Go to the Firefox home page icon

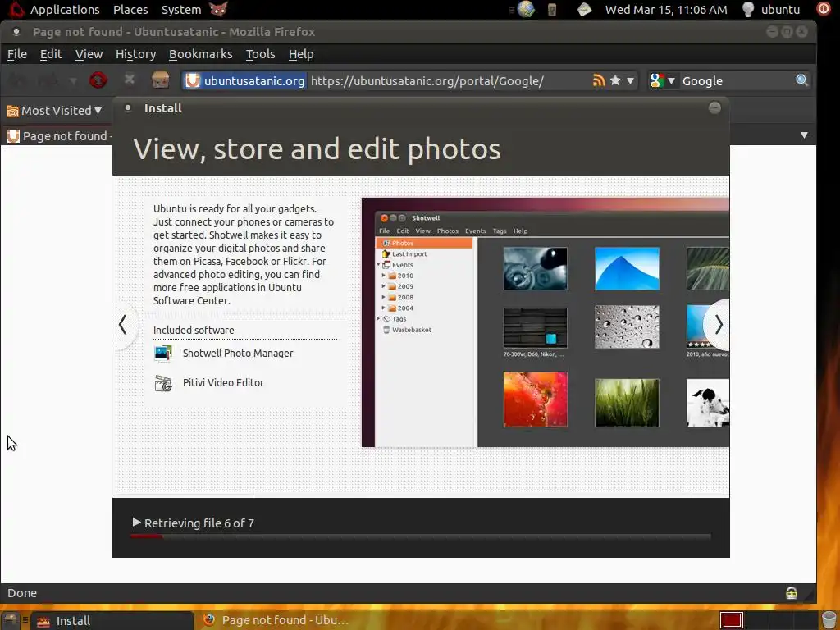(x=160, y=80)
